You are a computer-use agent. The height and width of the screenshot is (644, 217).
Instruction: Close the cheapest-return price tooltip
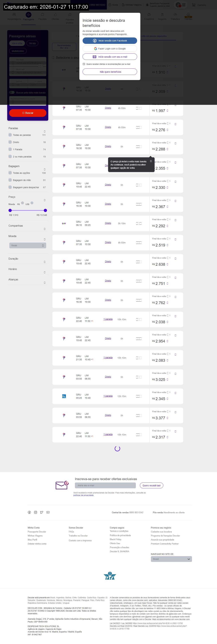tap(151, 161)
